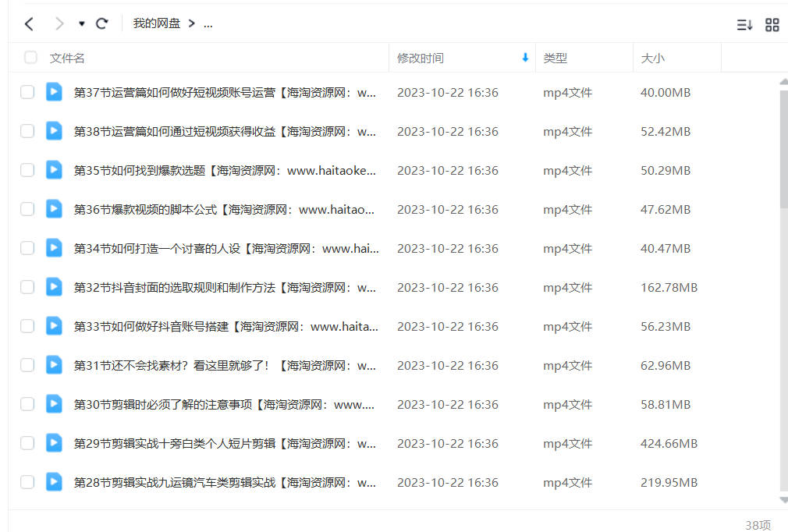Check the box for 第29节 file
Image resolution: width=788 pixels, height=532 pixels.
click(27, 443)
